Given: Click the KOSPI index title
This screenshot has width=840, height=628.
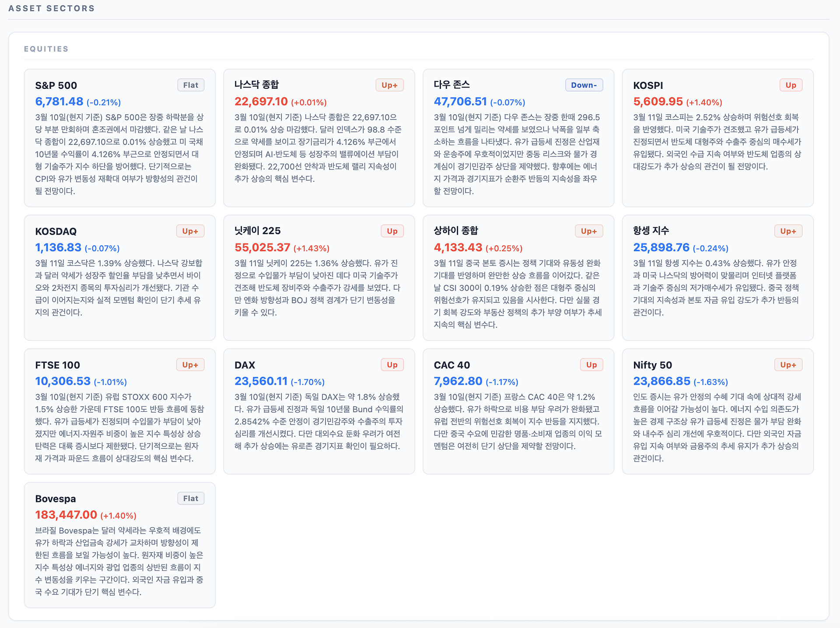Looking at the screenshot, I should click(648, 85).
